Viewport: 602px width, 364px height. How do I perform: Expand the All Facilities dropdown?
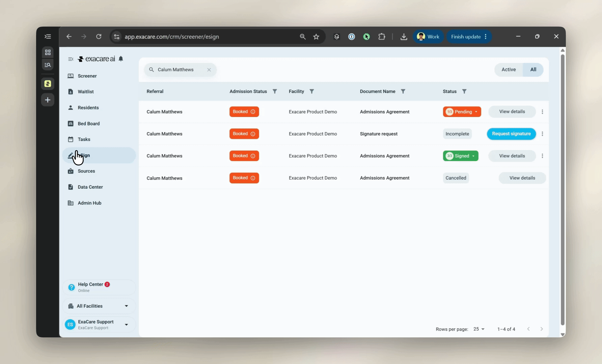[99, 306]
